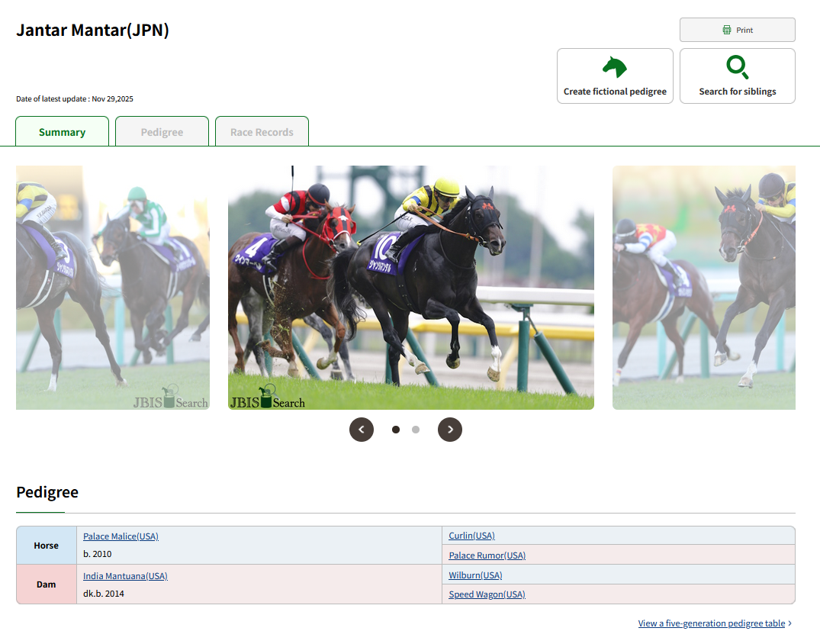Screen dimensions: 820x644
Task: Switch to the Race Records tab
Action: click(x=262, y=131)
